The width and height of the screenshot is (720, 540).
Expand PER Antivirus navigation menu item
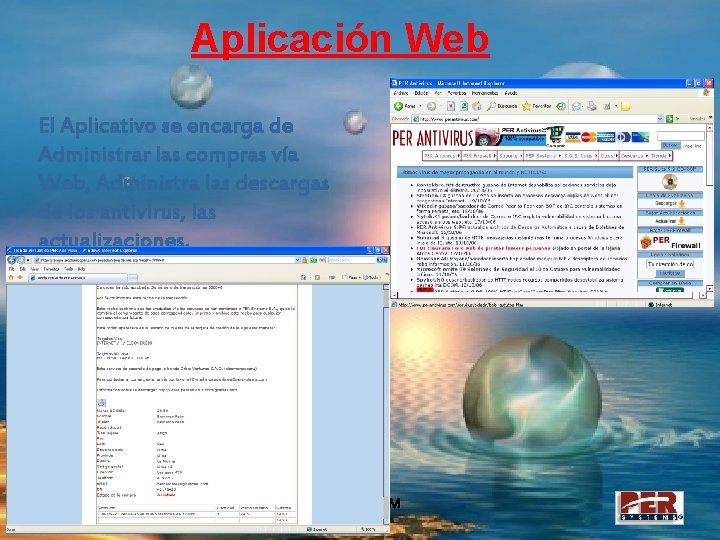pos(441,156)
